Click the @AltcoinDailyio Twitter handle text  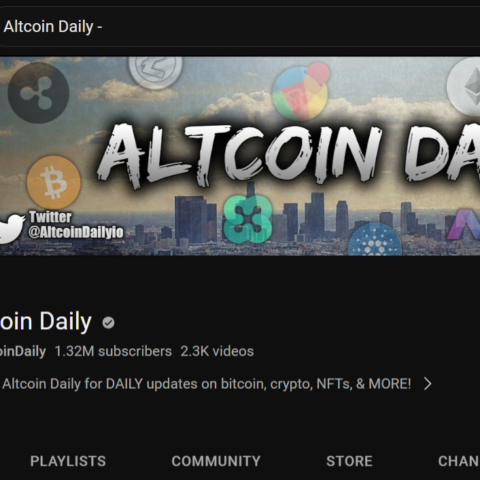(x=76, y=232)
